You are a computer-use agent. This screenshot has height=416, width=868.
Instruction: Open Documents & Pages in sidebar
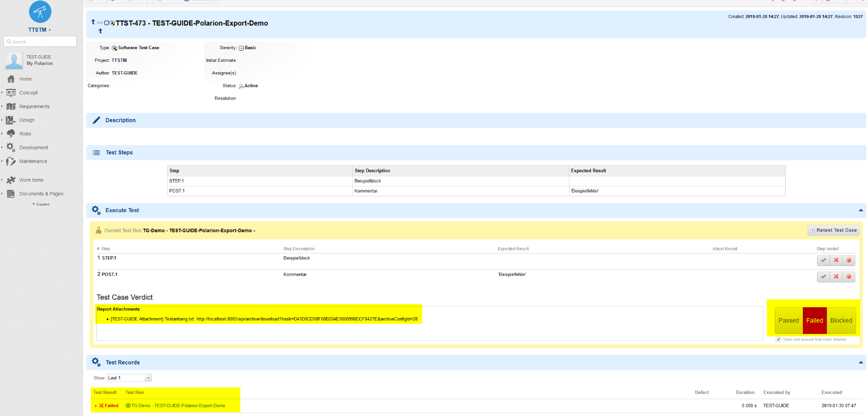point(41,194)
